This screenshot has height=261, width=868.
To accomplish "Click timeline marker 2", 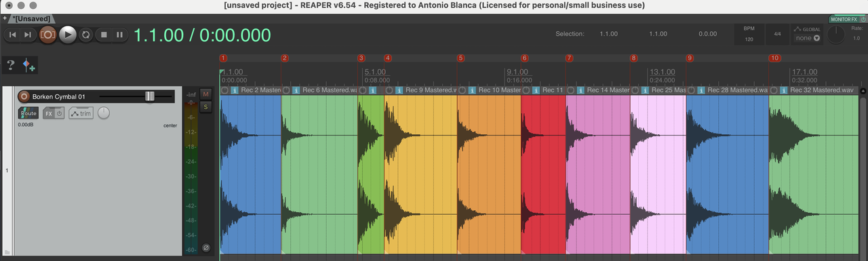I will 285,58.
